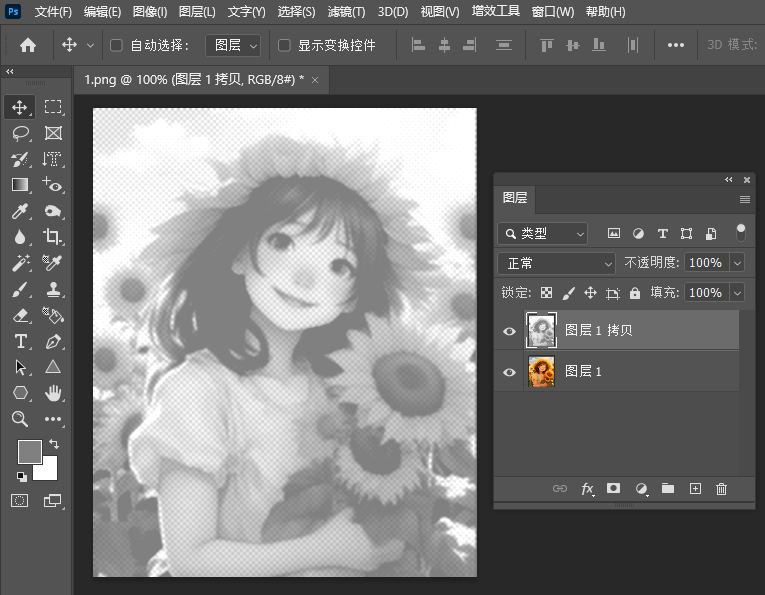Select the Rectangular Marquee tool
Screen dimensions: 765x595
[x=53, y=107]
